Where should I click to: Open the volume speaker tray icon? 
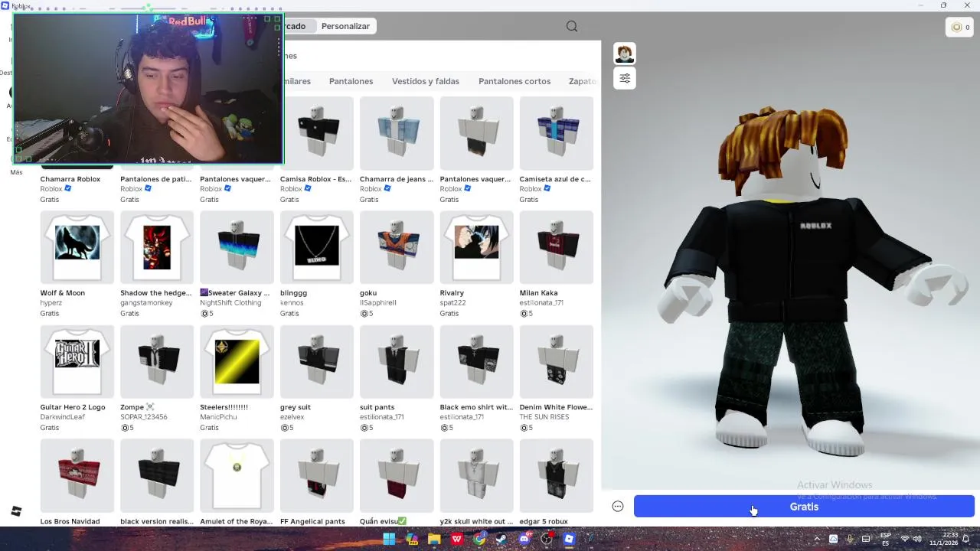(917, 539)
